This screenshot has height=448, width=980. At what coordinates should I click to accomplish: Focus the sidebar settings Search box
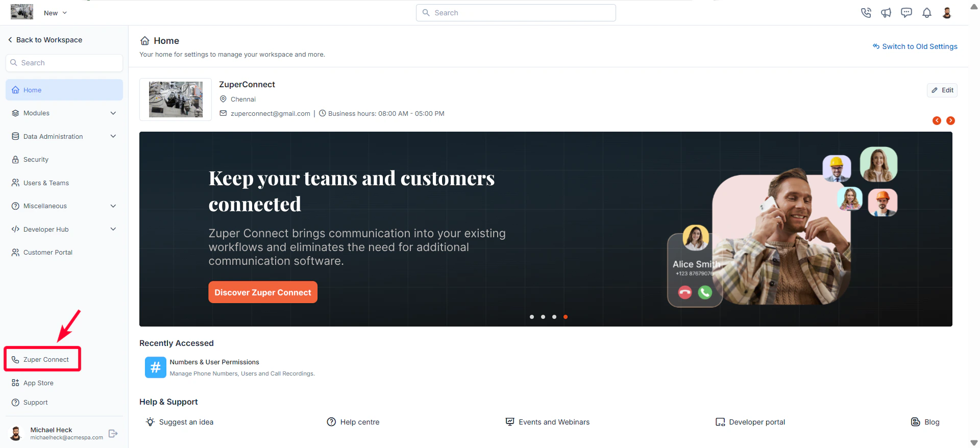pos(64,63)
